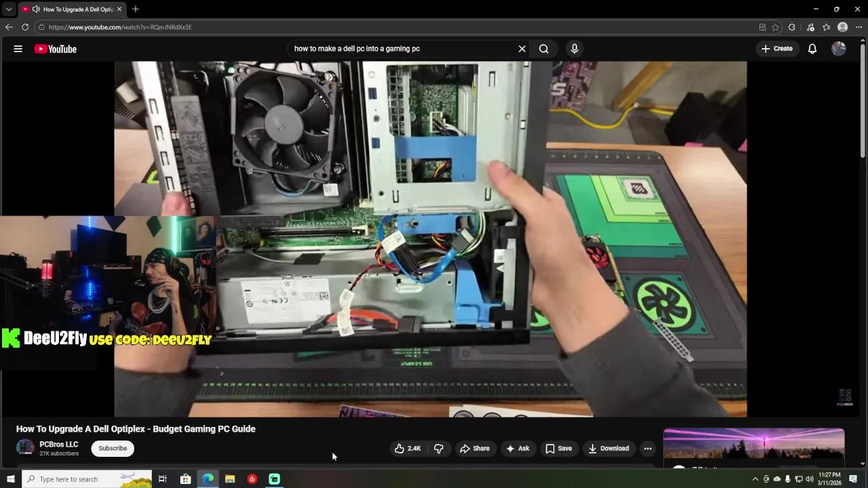Open the browser extensions puzzle icon
Viewport: 868px width, 488px height.
792,27
